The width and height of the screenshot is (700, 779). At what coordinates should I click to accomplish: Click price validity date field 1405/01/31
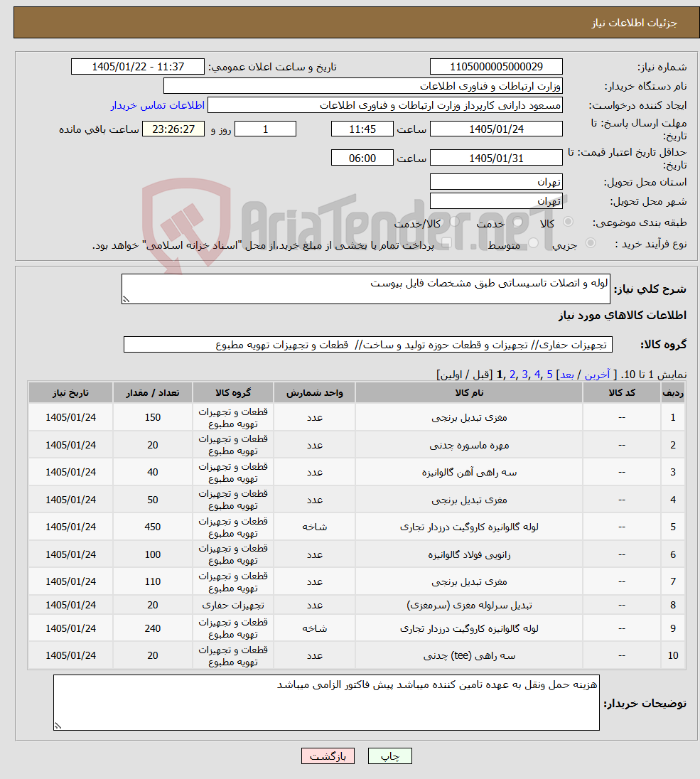pos(496,158)
